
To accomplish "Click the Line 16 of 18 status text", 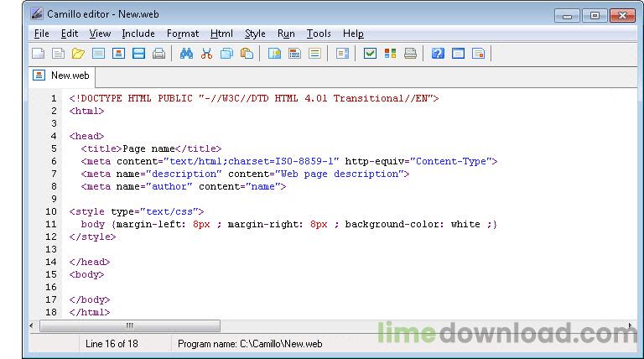I will (x=112, y=344).
